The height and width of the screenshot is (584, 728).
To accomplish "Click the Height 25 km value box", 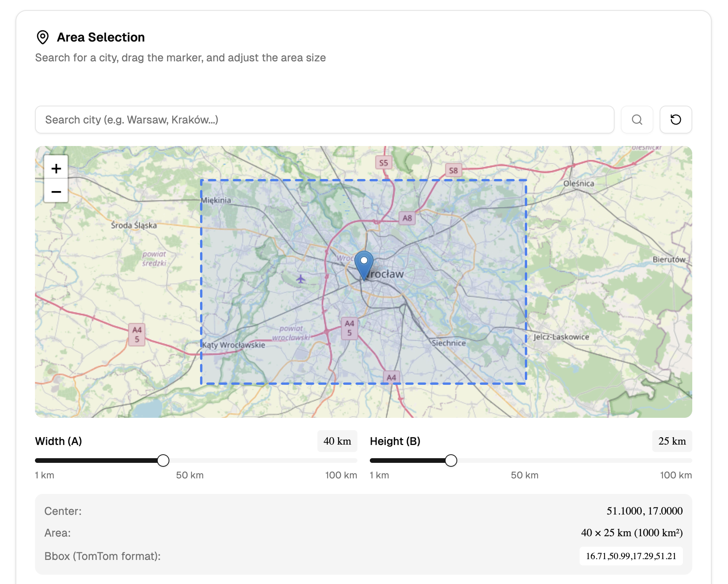I will pyautogui.click(x=672, y=441).
